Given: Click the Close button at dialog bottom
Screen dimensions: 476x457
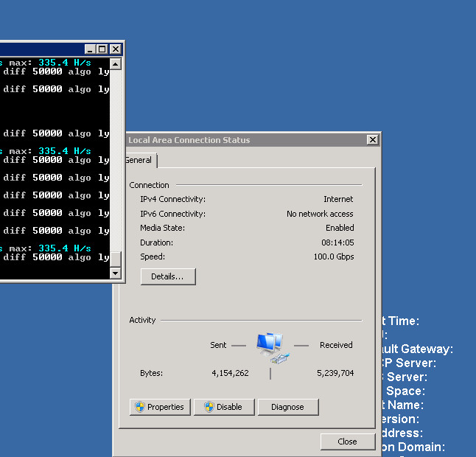Looking at the screenshot, I should (347, 442).
